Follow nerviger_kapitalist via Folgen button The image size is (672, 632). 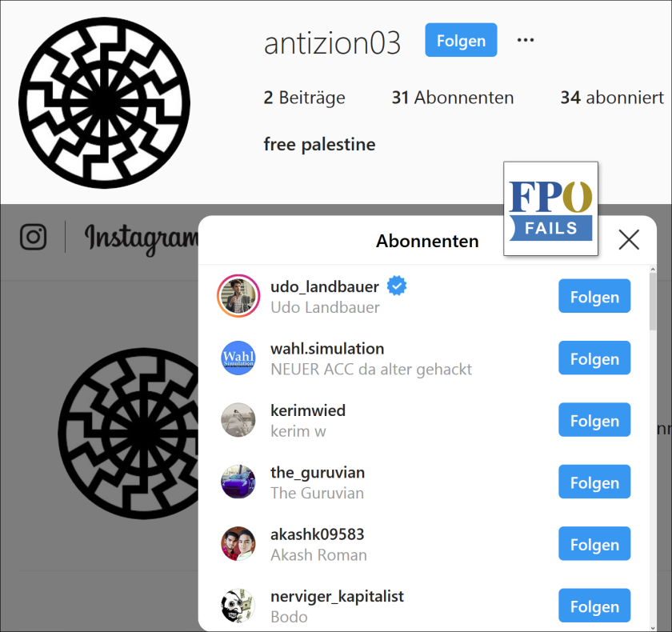click(x=594, y=606)
